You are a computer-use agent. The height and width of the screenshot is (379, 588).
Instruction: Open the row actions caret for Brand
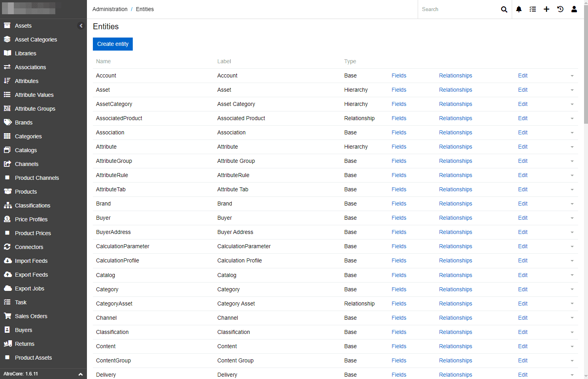coord(572,204)
